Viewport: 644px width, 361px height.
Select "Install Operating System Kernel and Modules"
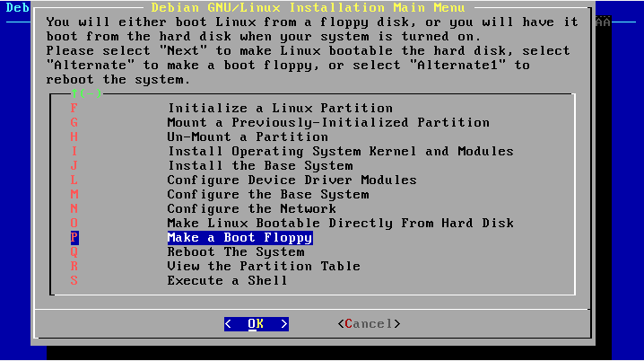point(341,151)
